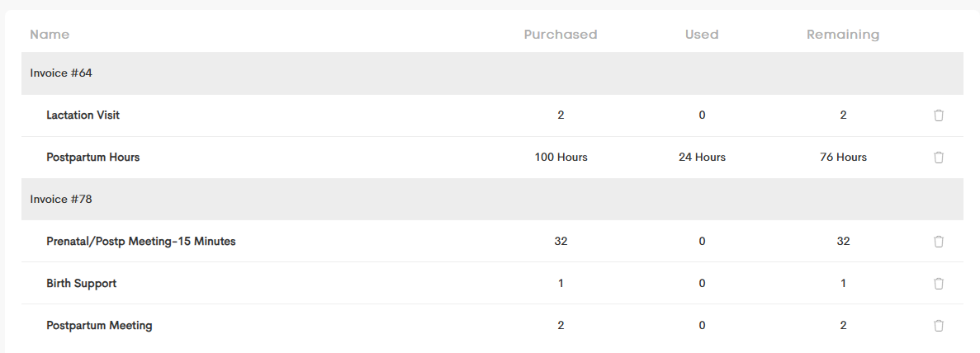Click the Used column header
The width and height of the screenshot is (980, 353).
point(702,35)
